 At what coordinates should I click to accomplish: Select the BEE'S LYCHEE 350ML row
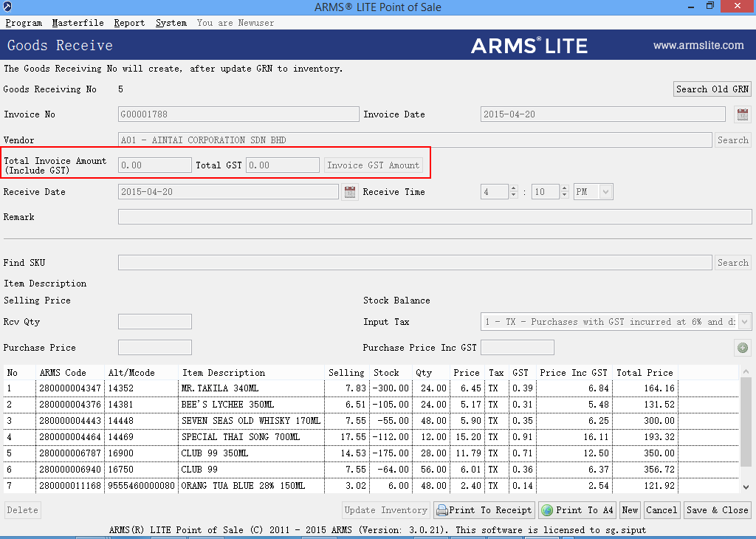[371, 405]
